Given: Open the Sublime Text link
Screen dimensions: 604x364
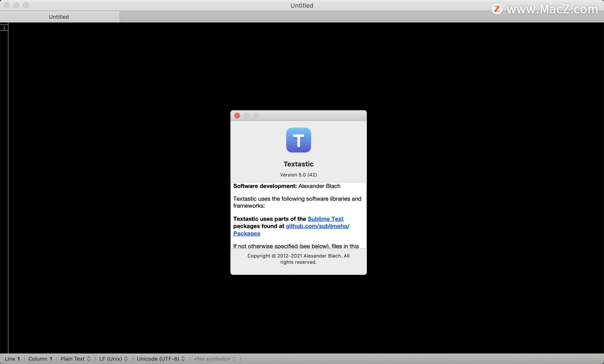Looking at the screenshot, I should (x=325, y=219).
